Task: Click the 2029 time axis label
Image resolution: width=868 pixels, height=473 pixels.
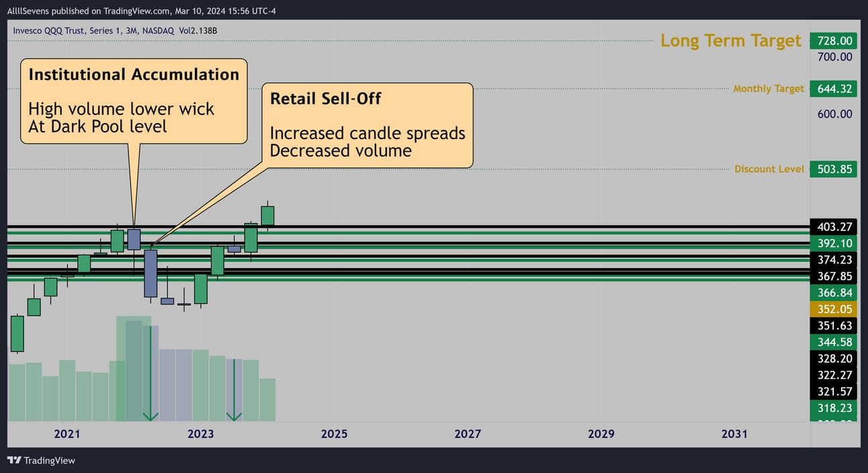Action: 601,434
